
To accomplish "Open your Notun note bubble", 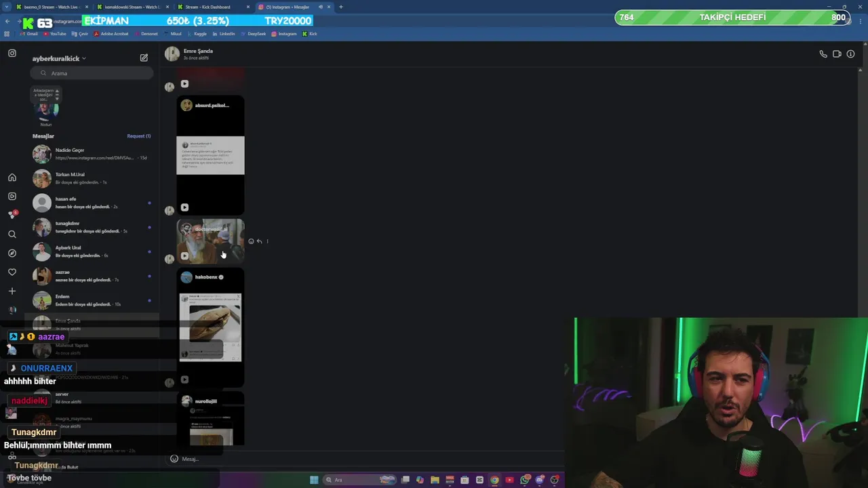I will click(46, 107).
